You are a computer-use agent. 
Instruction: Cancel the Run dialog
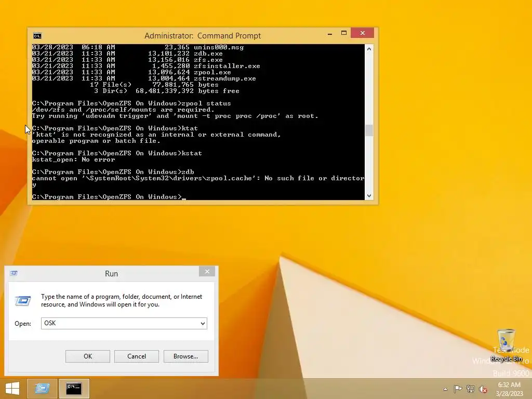137,356
